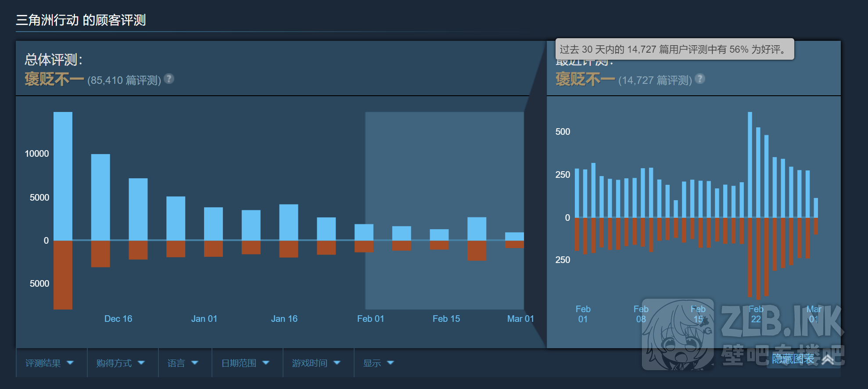Screen dimensions: 868x389
Task: Open the 游戏时间 filter dropdown
Action: pos(316,363)
